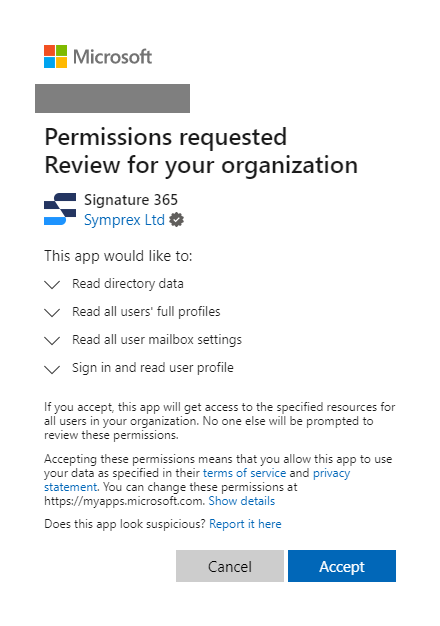Accept the requested permissions
This screenshot has height=626, width=440.
[x=342, y=566]
